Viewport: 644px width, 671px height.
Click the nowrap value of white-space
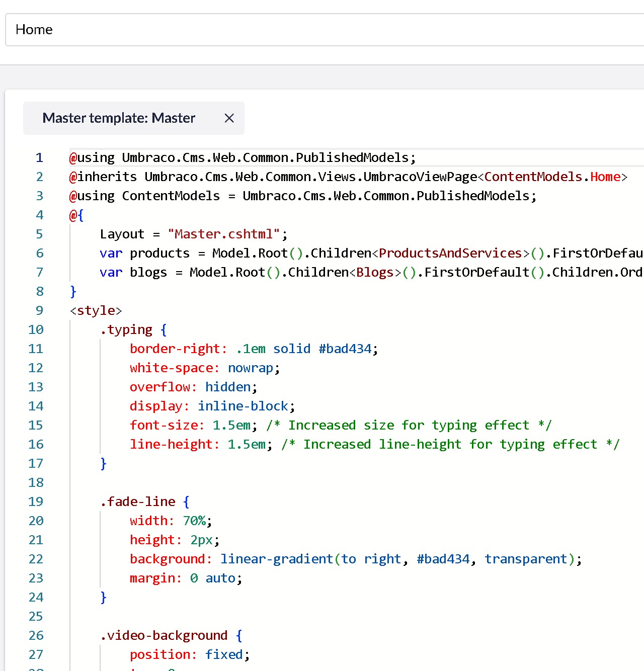pyautogui.click(x=251, y=368)
